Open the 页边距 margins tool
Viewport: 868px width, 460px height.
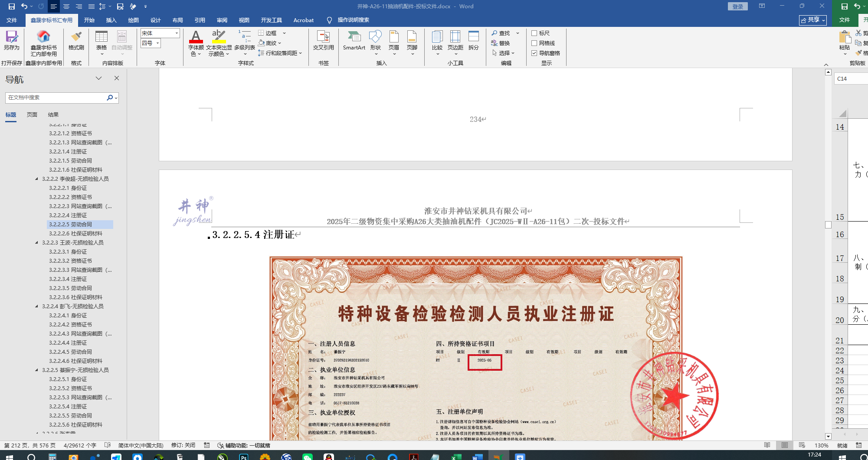point(455,42)
